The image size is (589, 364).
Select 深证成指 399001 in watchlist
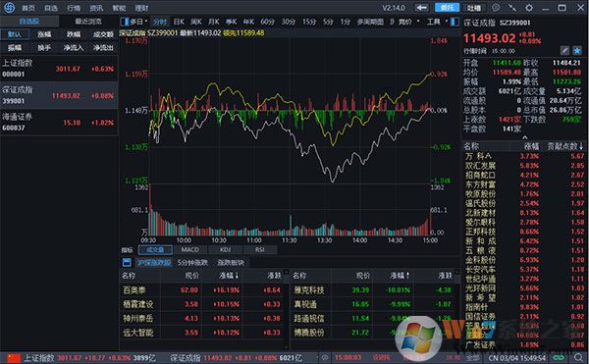[x=59, y=95]
